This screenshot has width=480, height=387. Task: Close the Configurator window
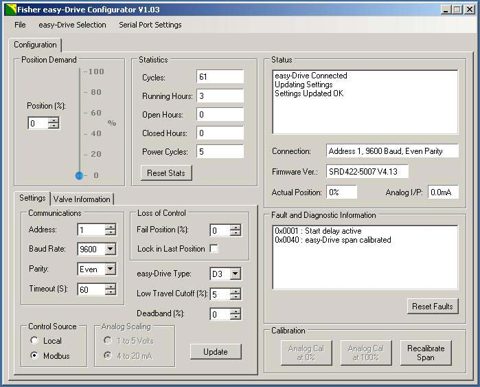469,9
